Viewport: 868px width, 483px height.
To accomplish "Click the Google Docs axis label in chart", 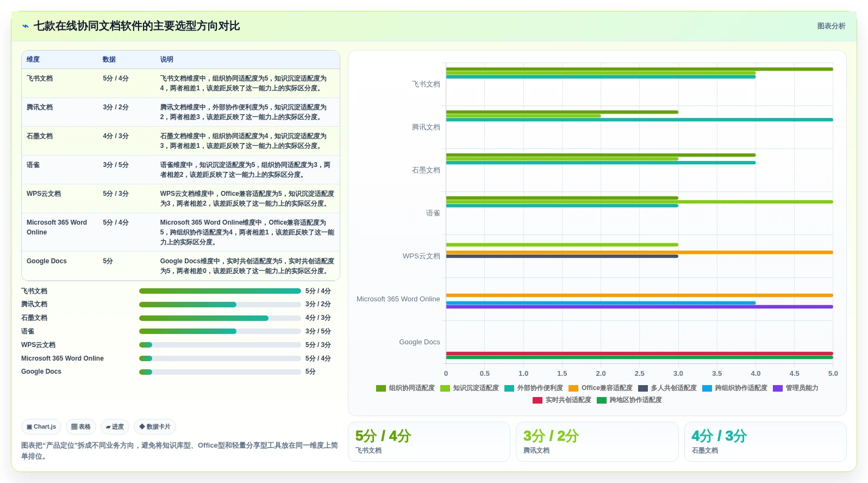I will point(420,342).
